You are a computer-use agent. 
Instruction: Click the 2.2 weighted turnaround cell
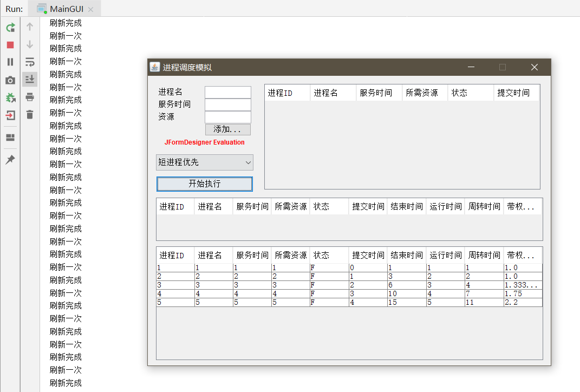point(523,302)
